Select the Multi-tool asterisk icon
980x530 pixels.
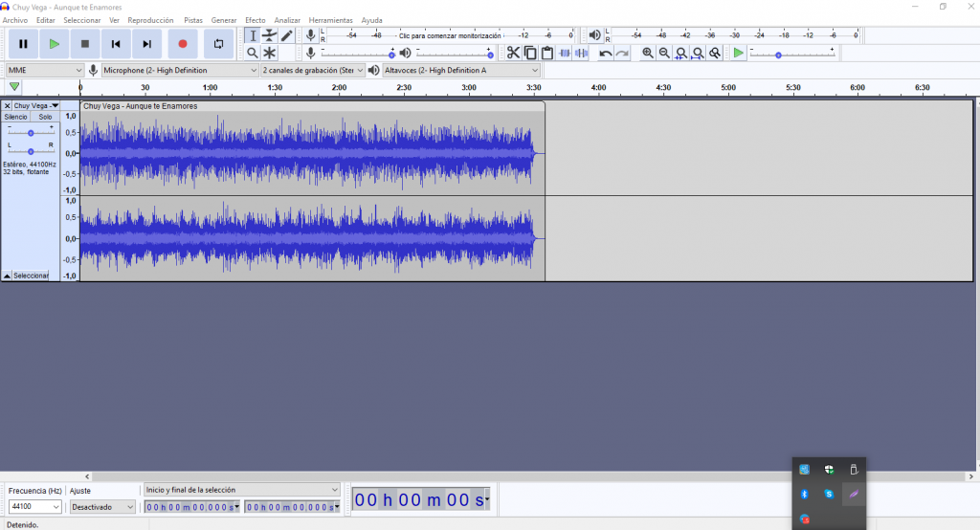(270, 53)
